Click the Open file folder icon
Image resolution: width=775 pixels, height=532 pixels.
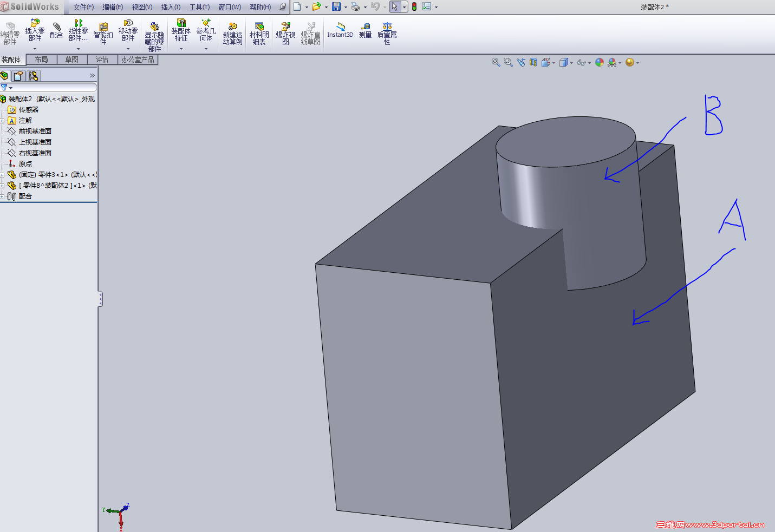coord(316,6)
